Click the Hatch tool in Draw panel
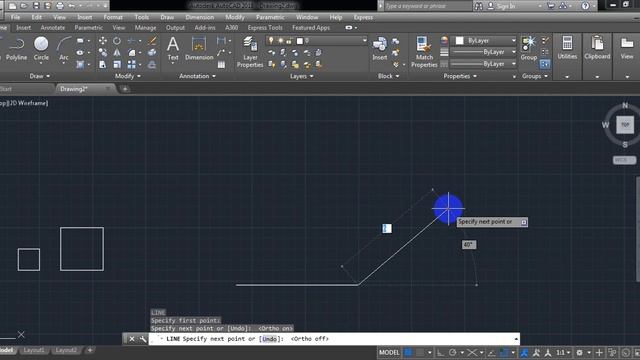Viewport: 640px width, 360px height. pos(80,64)
